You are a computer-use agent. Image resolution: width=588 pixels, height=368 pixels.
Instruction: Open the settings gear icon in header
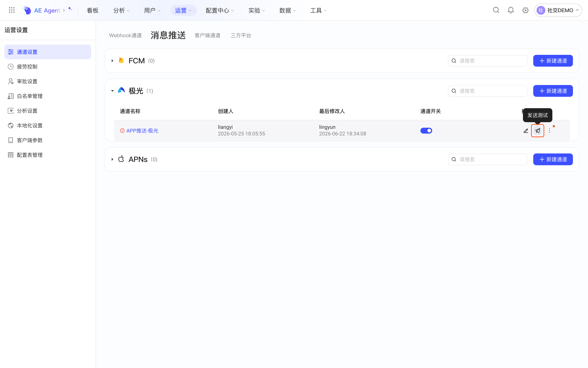[x=526, y=10]
